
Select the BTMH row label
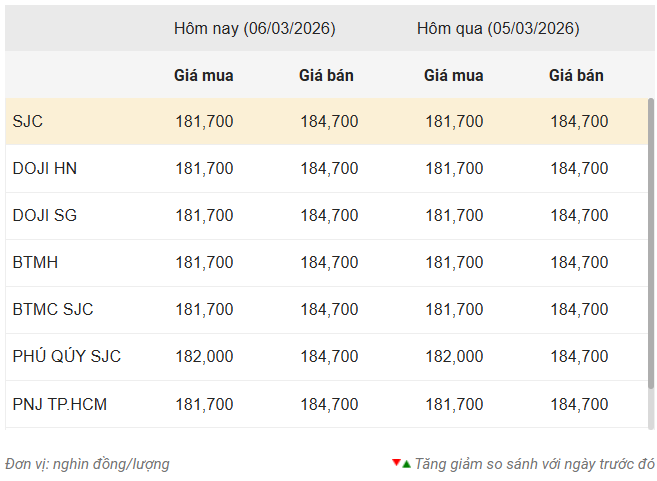click(35, 263)
